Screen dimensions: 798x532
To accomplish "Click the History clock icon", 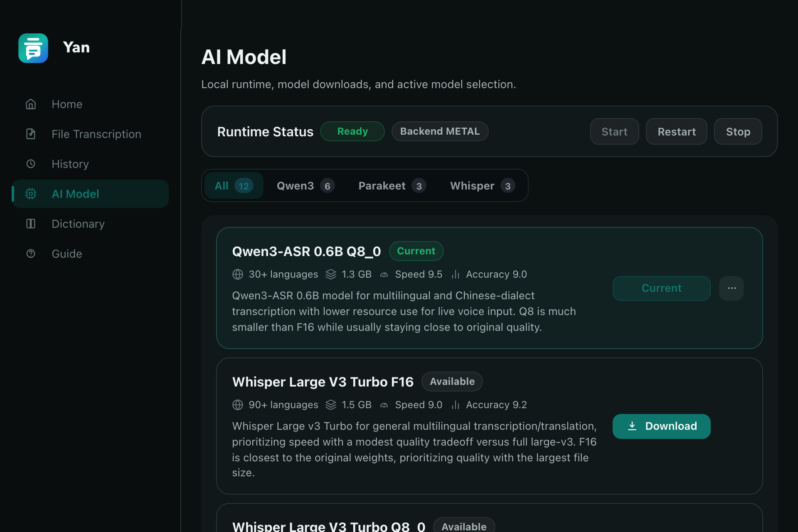I will tap(31, 164).
